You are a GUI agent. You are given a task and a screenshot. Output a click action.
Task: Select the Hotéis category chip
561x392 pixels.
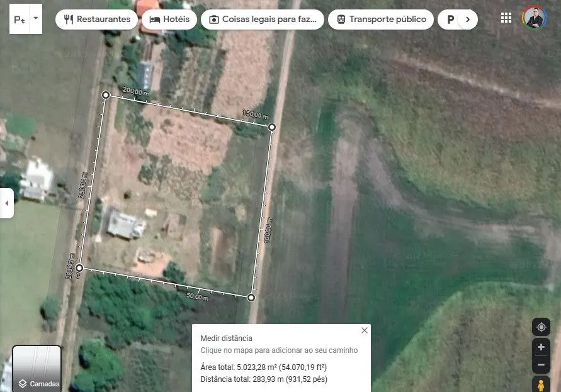[x=169, y=20]
